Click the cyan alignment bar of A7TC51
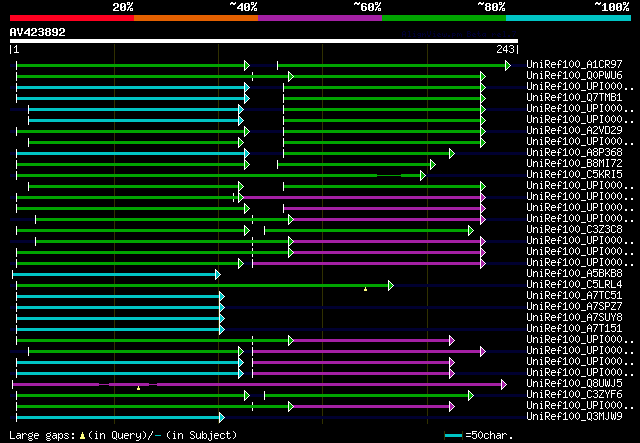640x443 pixels. [x=120, y=296]
